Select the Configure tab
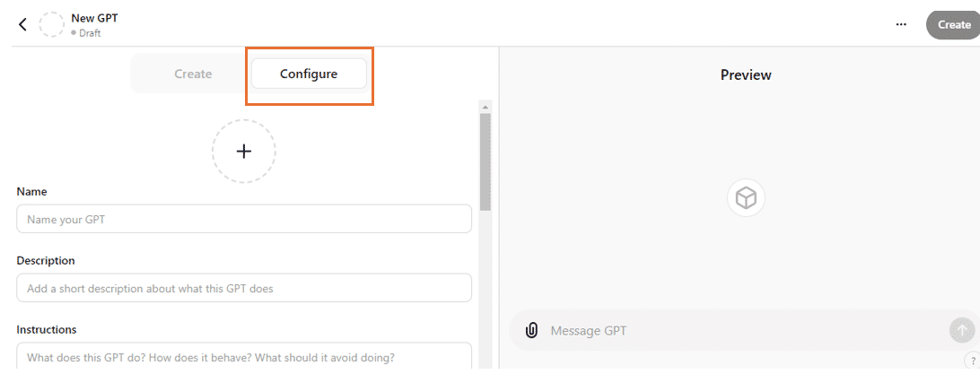The image size is (980, 383). (x=309, y=74)
